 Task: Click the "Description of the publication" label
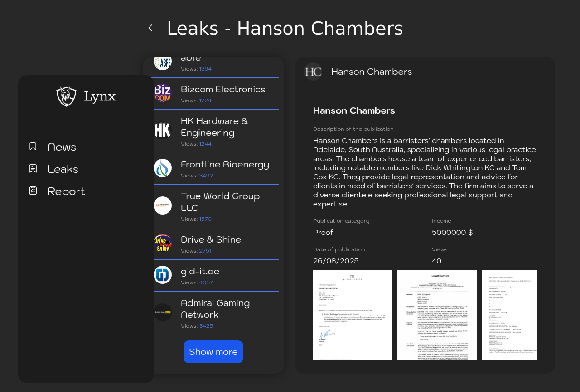coord(353,129)
